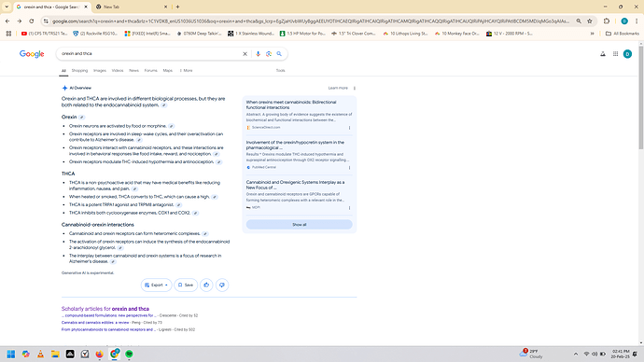
Task: Show hidden system tray icons
Action: (x=576, y=354)
